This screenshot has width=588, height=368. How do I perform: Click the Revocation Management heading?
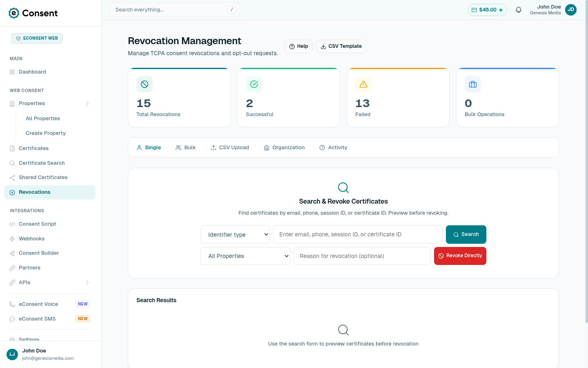pos(185,41)
